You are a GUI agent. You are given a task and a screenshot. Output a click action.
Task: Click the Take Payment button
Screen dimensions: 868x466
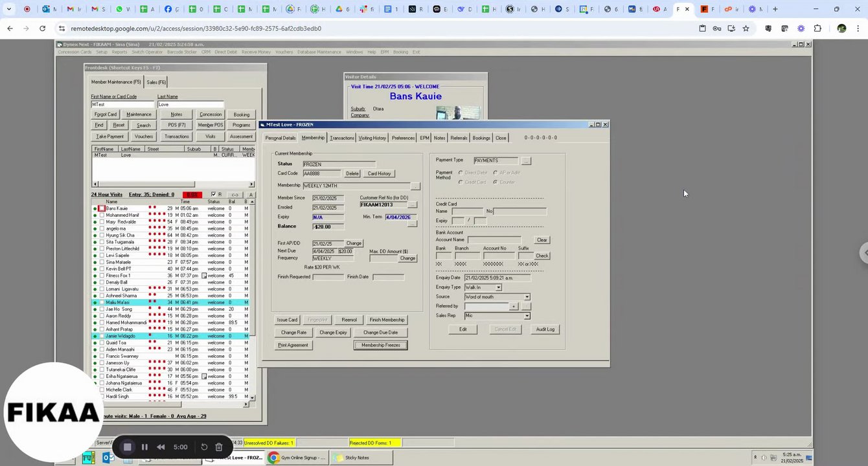click(109, 137)
